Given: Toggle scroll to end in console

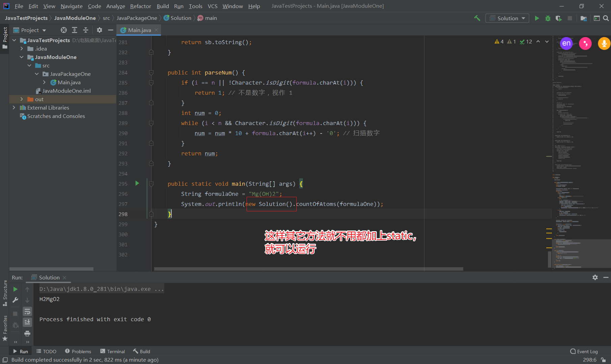Looking at the screenshot, I should (x=27, y=322).
